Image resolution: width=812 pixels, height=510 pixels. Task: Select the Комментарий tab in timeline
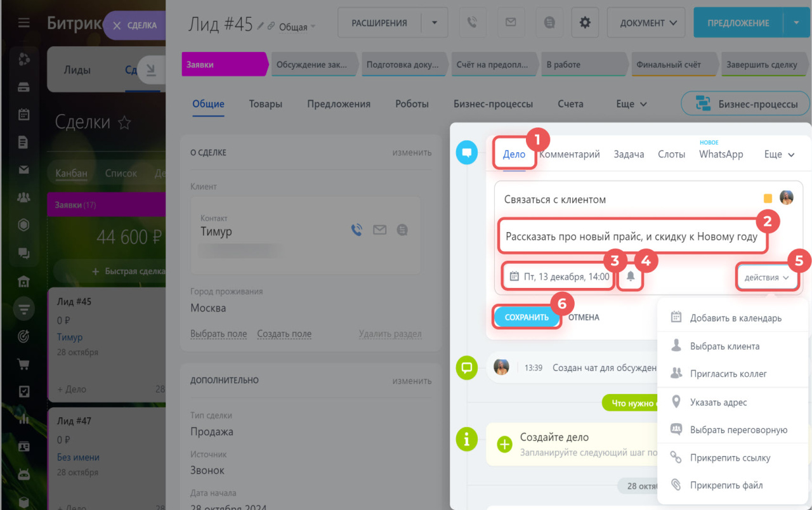tap(570, 154)
